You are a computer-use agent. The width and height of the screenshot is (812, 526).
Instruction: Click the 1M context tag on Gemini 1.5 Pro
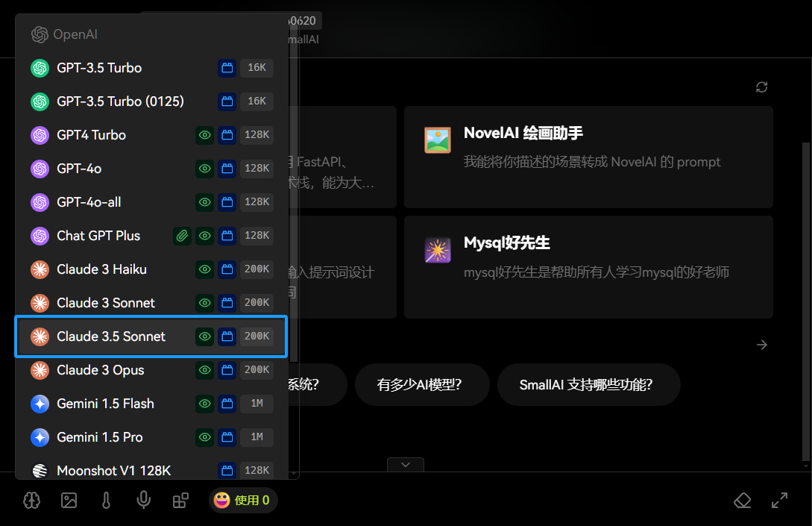pyautogui.click(x=256, y=437)
